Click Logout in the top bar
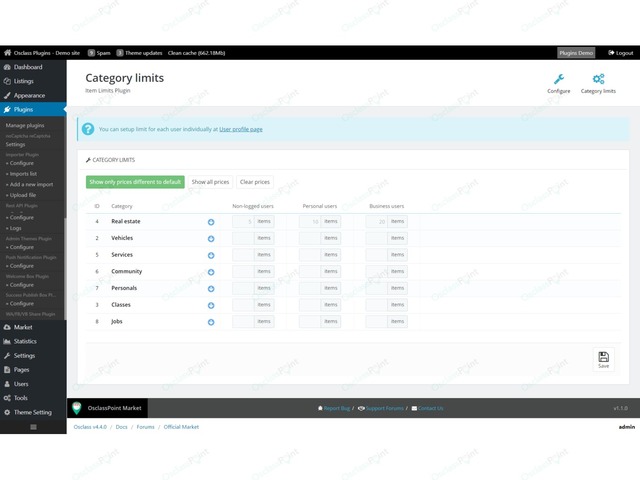Screen dimensions: 640x480 click(x=620, y=53)
